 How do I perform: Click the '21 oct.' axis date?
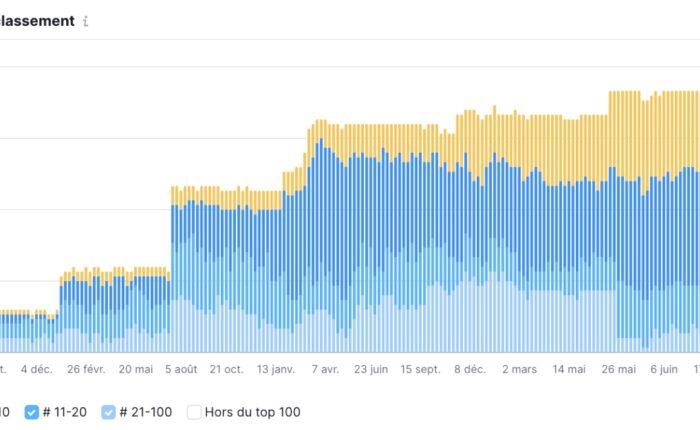227,369
